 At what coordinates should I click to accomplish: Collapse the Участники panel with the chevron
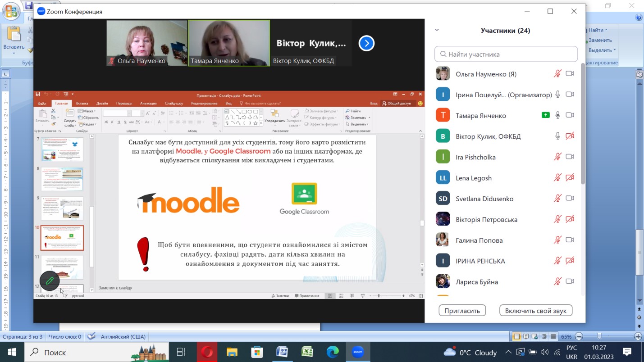437,30
